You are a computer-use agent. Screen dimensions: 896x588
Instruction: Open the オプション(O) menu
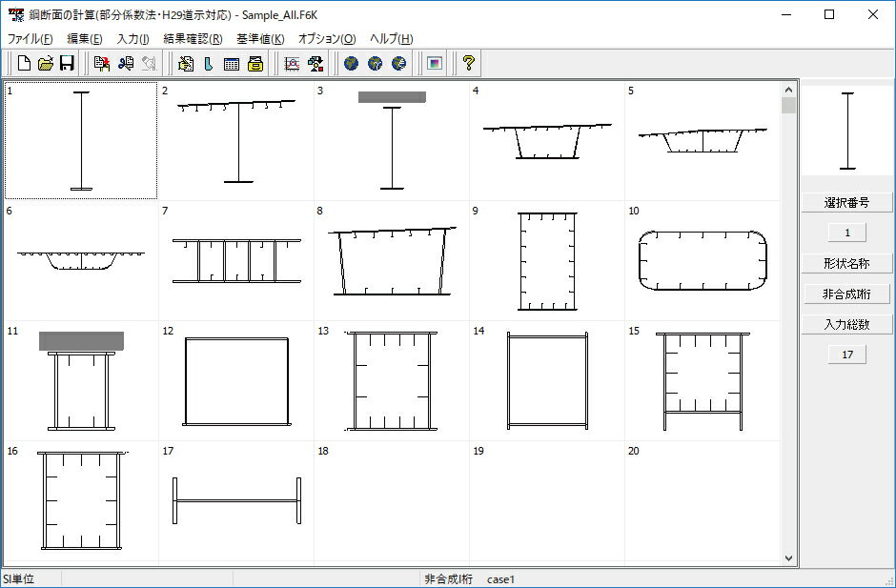coord(327,39)
